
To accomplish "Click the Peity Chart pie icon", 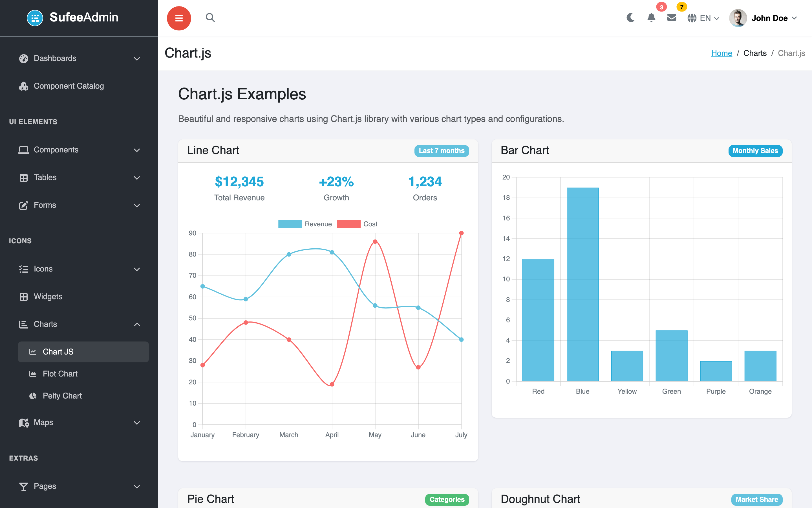I will (32, 396).
